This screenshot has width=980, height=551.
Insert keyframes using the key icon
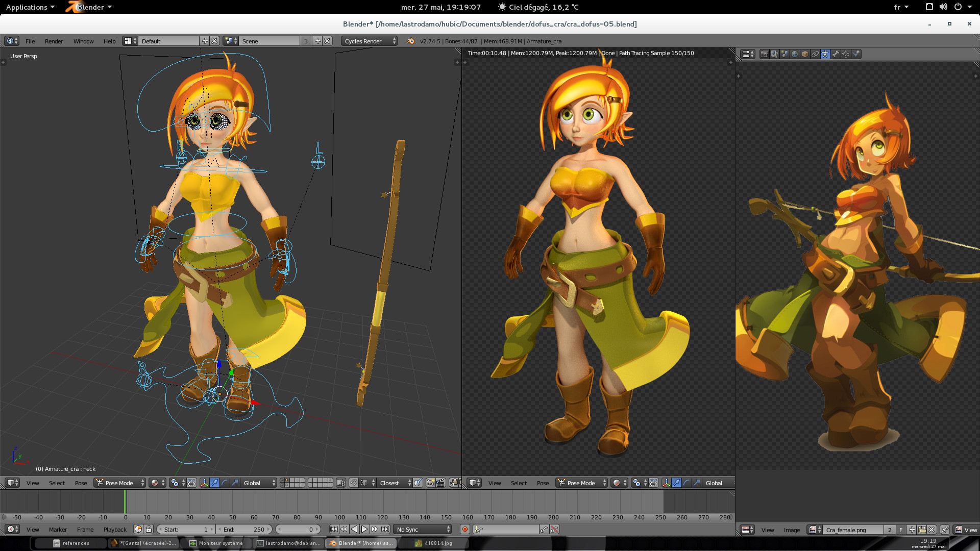pos(544,529)
